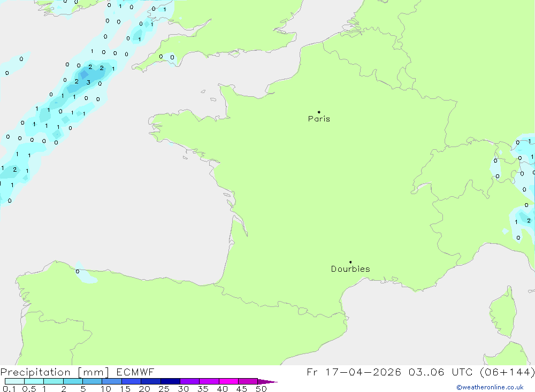Select the 10–15 mm legend swatch
535x392 pixels.
point(112,381)
